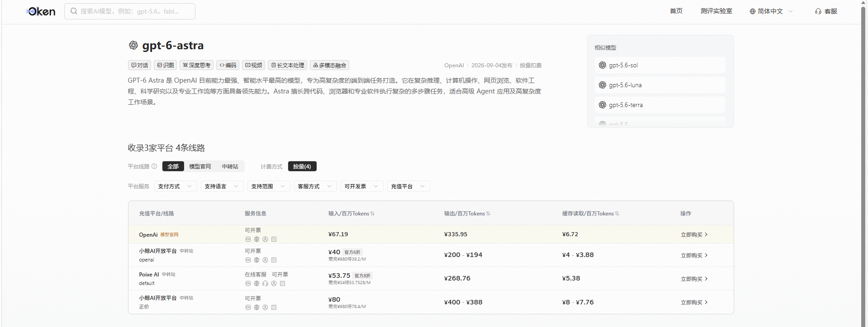Click the ¥268.76 output price
Image resolution: width=868 pixels, height=327 pixels.
click(x=457, y=278)
